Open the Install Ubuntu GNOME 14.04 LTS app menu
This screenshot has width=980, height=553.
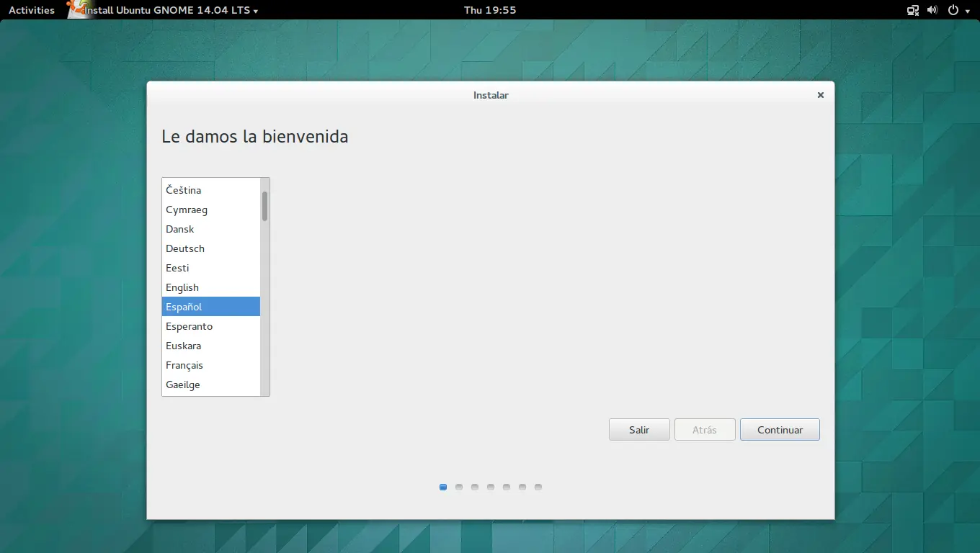170,10
